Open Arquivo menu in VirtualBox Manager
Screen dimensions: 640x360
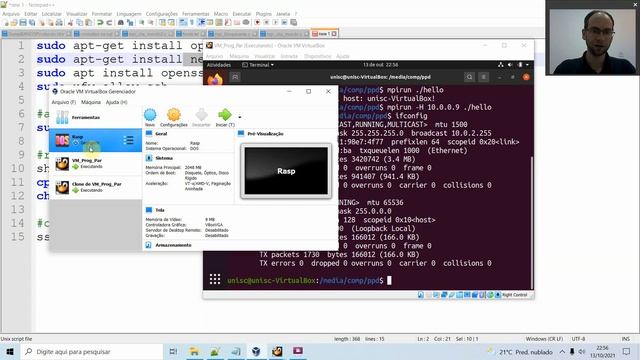coord(64,102)
